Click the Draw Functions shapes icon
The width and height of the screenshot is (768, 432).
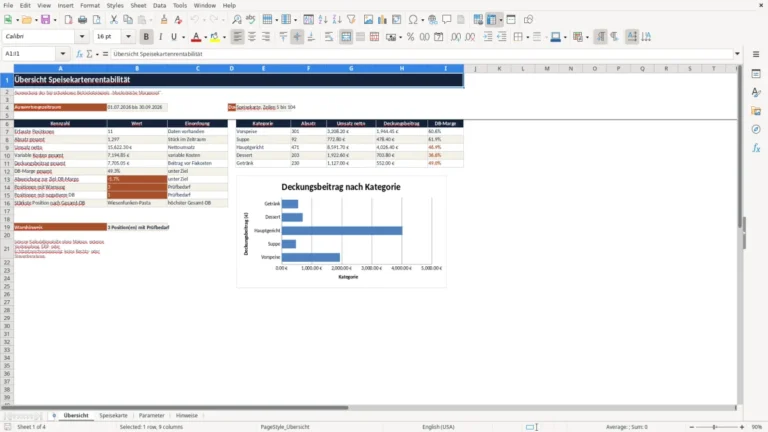pyautogui.click(x=528, y=20)
